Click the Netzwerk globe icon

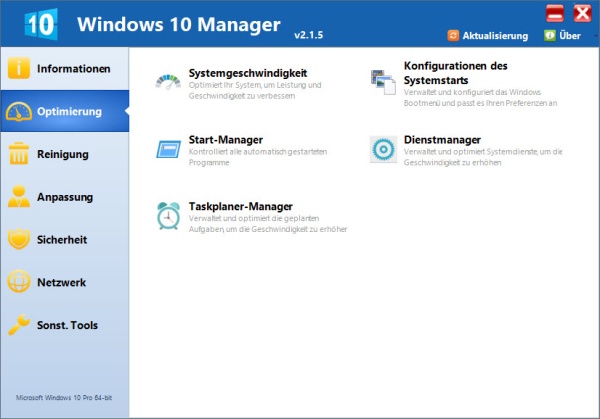[18, 282]
